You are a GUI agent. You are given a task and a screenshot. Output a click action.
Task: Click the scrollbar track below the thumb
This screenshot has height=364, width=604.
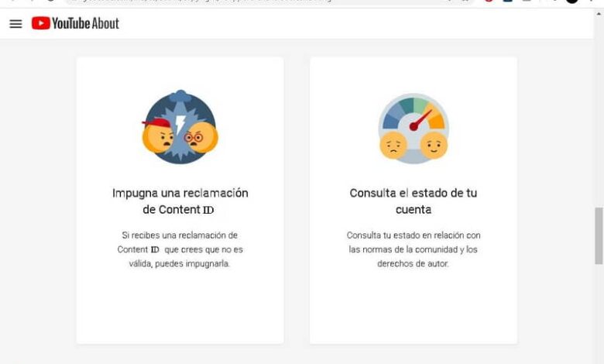(x=599, y=314)
